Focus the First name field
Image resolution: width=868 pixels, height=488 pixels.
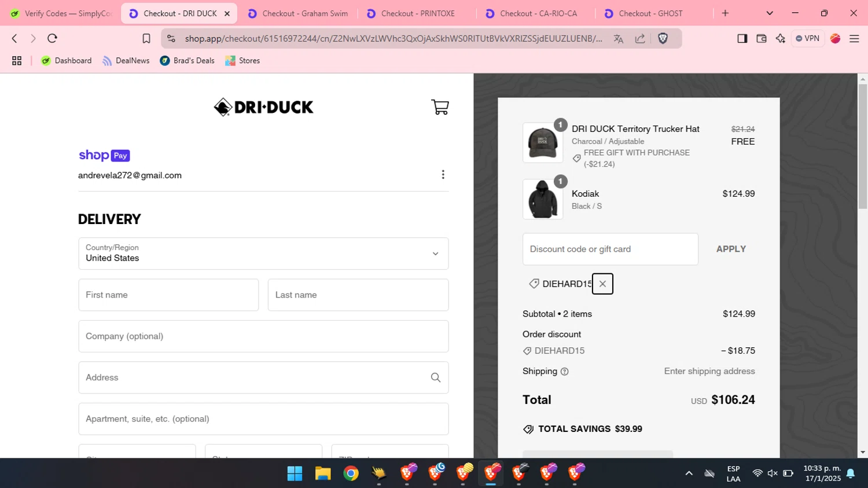[168, 295]
